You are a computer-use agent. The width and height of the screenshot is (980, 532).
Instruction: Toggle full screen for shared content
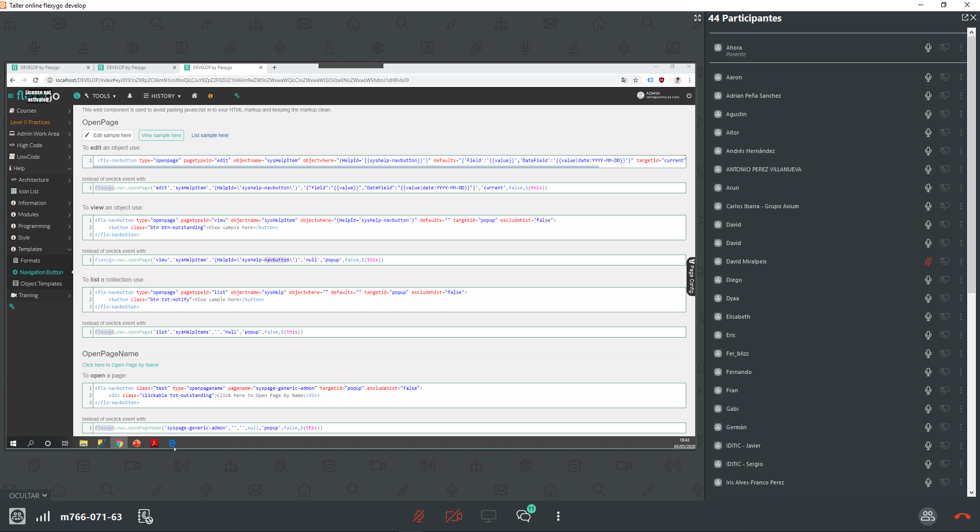pyautogui.click(x=697, y=18)
